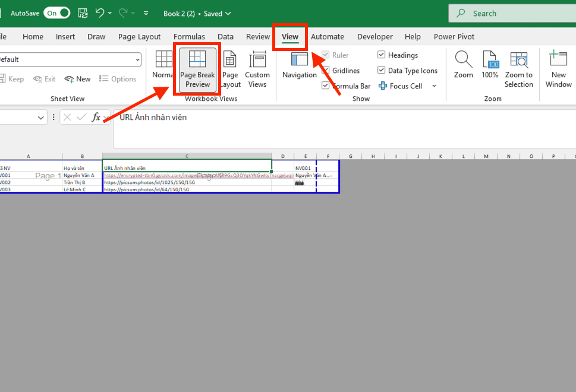Open the Page Layout tab
This screenshot has width=576, height=392.
tap(139, 37)
